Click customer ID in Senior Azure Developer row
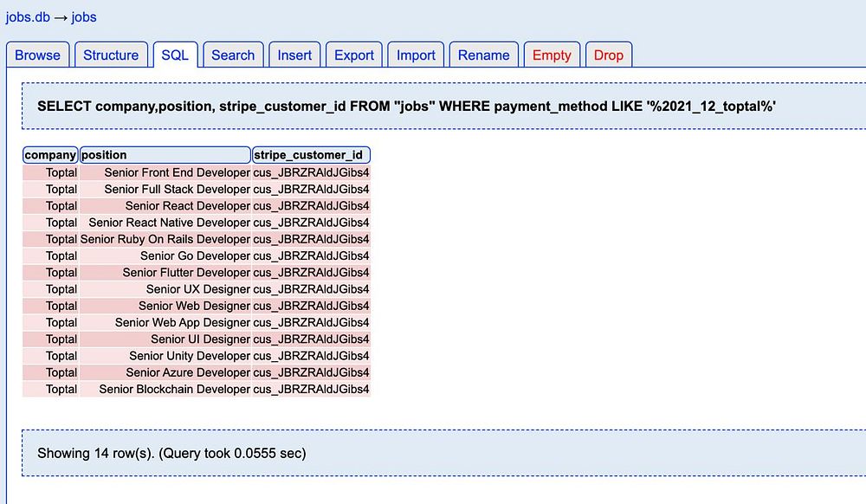This screenshot has width=866, height=504. 311,372
